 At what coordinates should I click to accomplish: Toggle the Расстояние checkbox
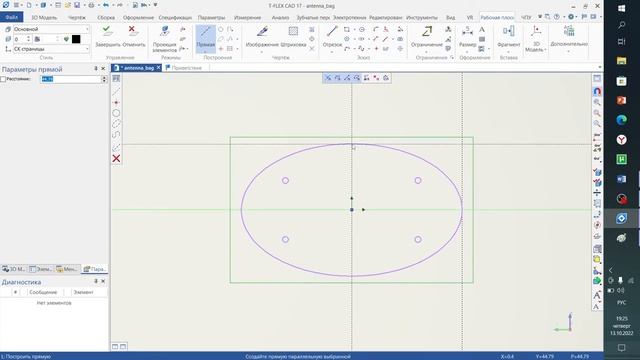coord(3,79)
